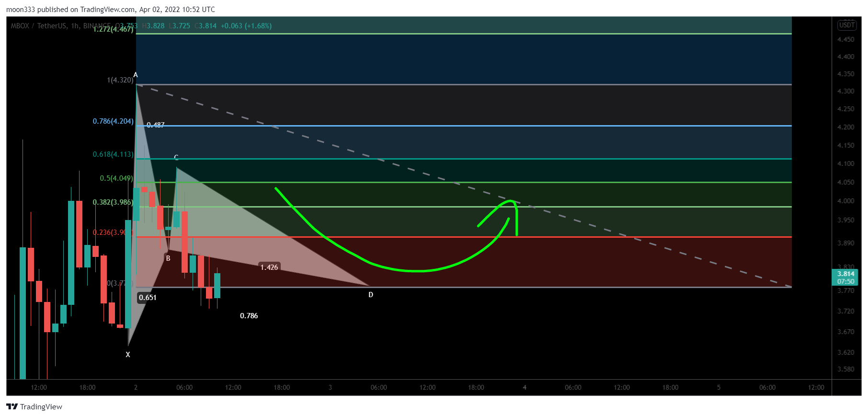Click the H3.828 high value in header

(153, 26)
